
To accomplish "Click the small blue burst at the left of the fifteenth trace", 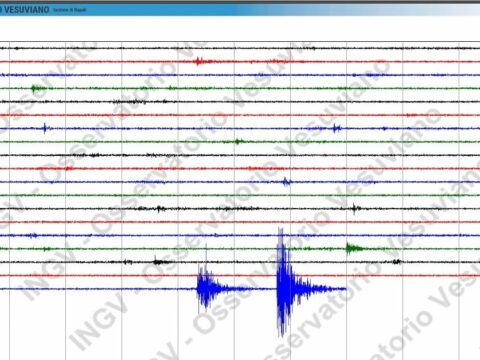I will [33, 236].
